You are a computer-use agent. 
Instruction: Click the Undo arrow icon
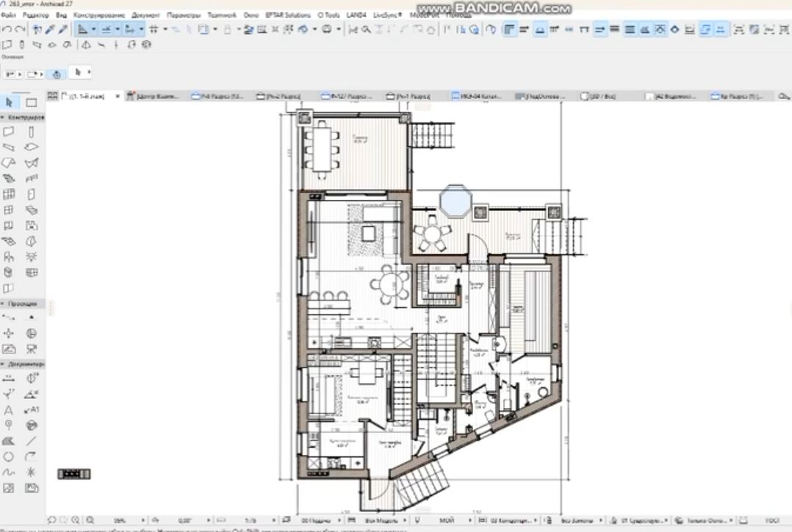7,29
